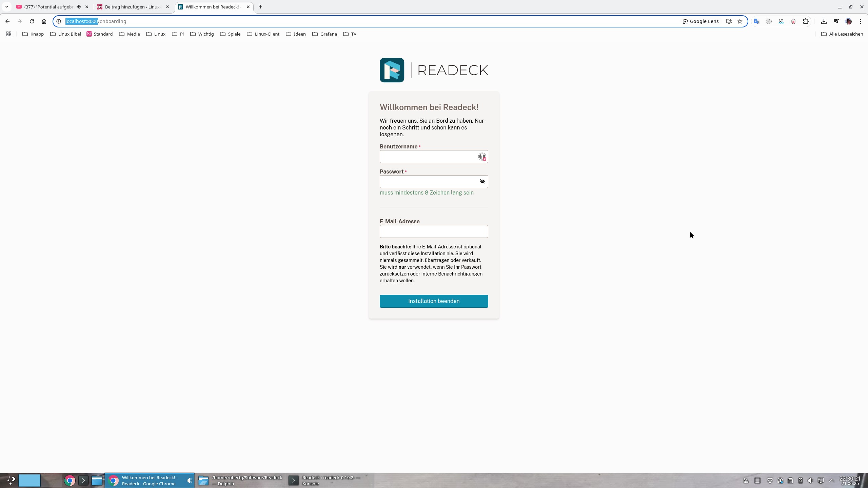Open the Grafana bookmark folder

click(325, 34)
